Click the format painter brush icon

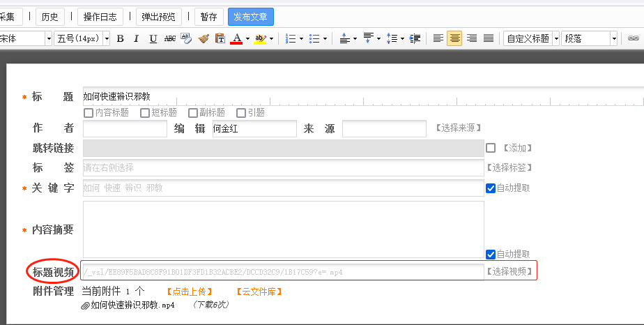204,38
